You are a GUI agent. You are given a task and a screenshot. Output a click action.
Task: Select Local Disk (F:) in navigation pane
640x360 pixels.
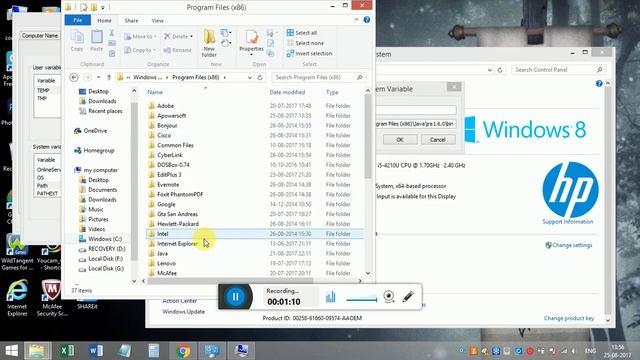click(x=101, y=259)
